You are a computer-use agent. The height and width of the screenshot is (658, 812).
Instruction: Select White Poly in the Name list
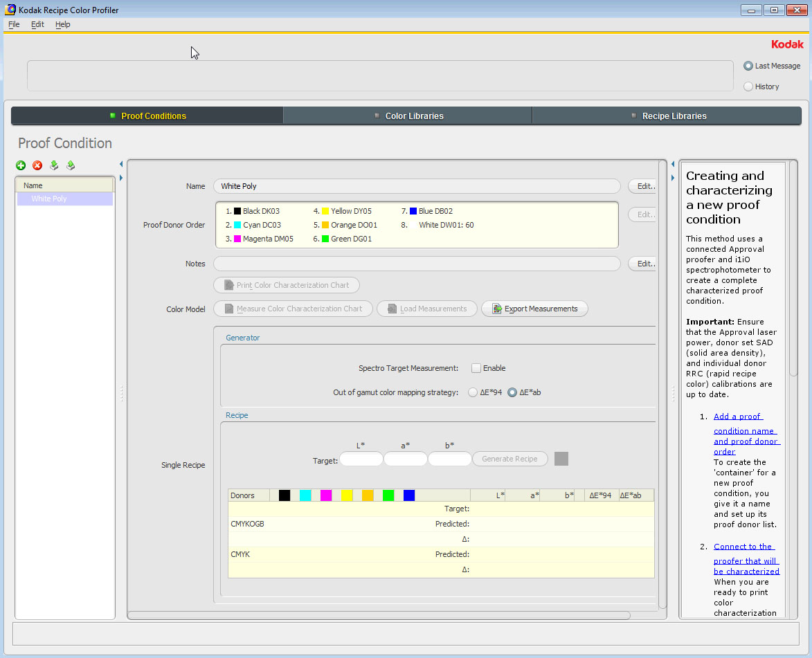[65, 199]
